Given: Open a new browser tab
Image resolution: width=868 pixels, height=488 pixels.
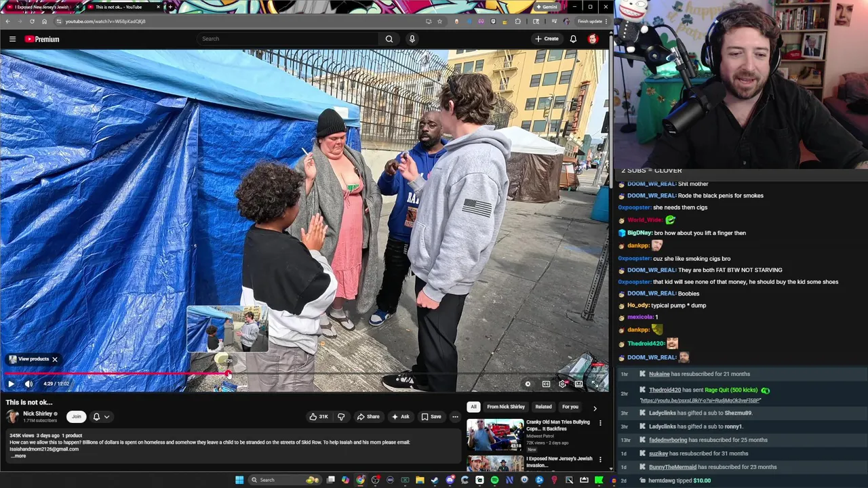Looking at the screenshot, I should tap(171, 7).
